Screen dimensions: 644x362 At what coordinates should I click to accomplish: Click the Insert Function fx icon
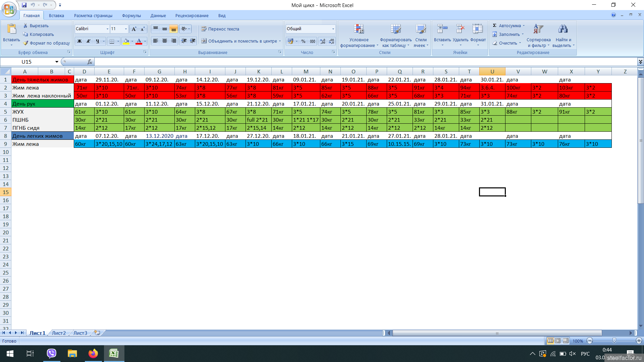point(90,62)
